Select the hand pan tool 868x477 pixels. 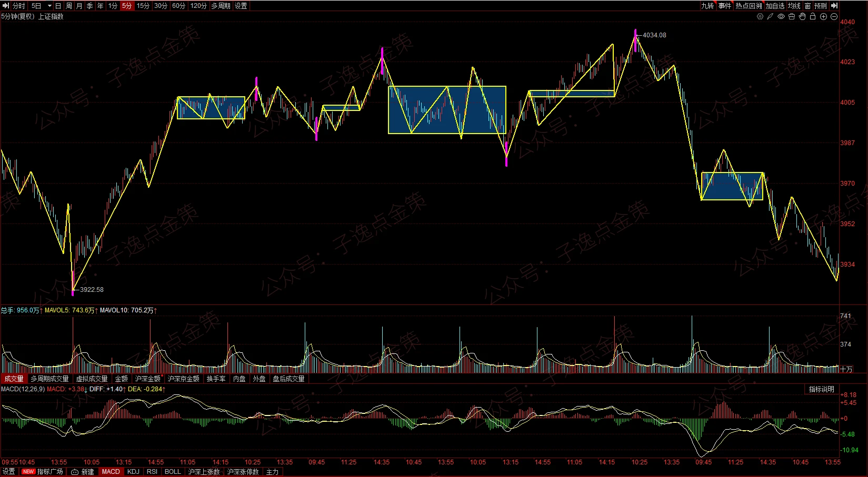click(x=802, y=17)
